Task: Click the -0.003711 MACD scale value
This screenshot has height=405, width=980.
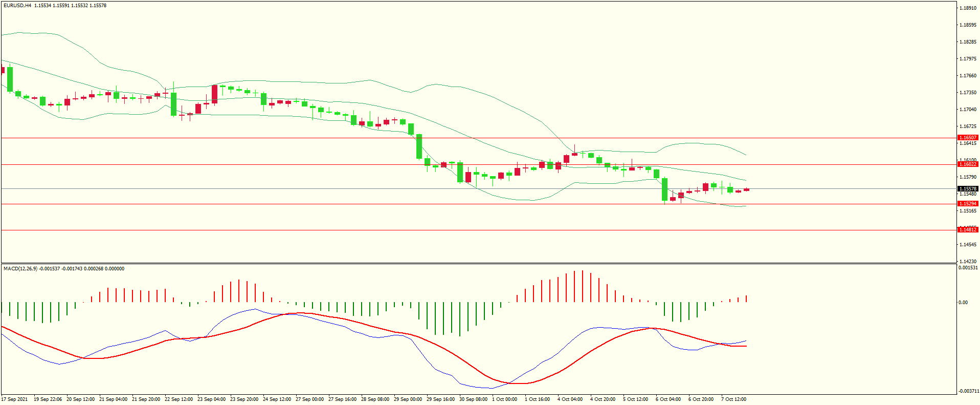Action: point(968,391)
